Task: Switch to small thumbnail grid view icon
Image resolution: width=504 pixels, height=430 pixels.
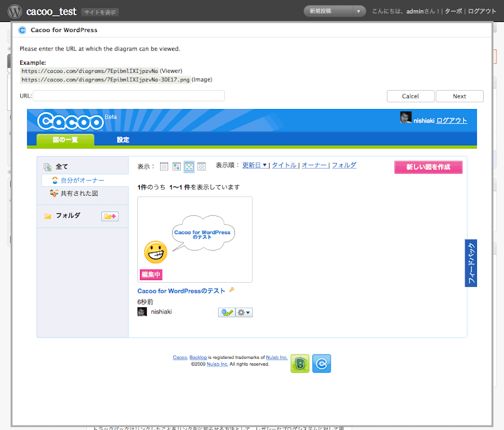Action: click(x=202, y=166)
